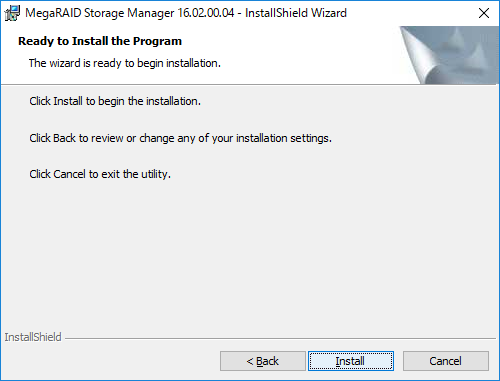Click 'MegaRAID Storage Manager' in the title bar
500x381 pixels.
click(100, 13)
